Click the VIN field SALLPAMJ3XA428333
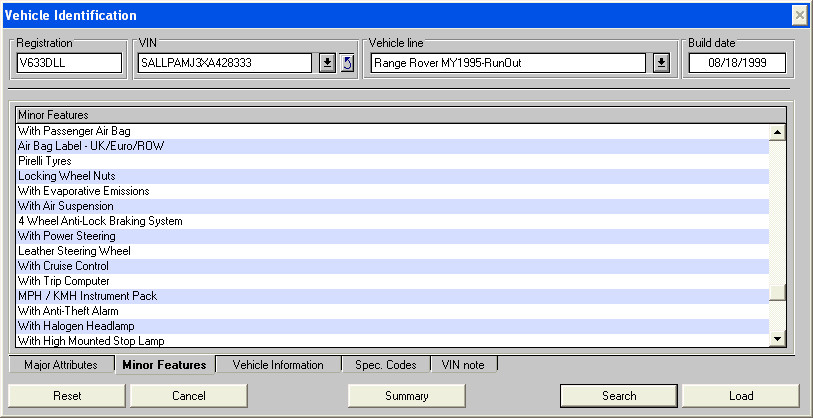Screen dimensions: 813x418 tap(225, 63)
